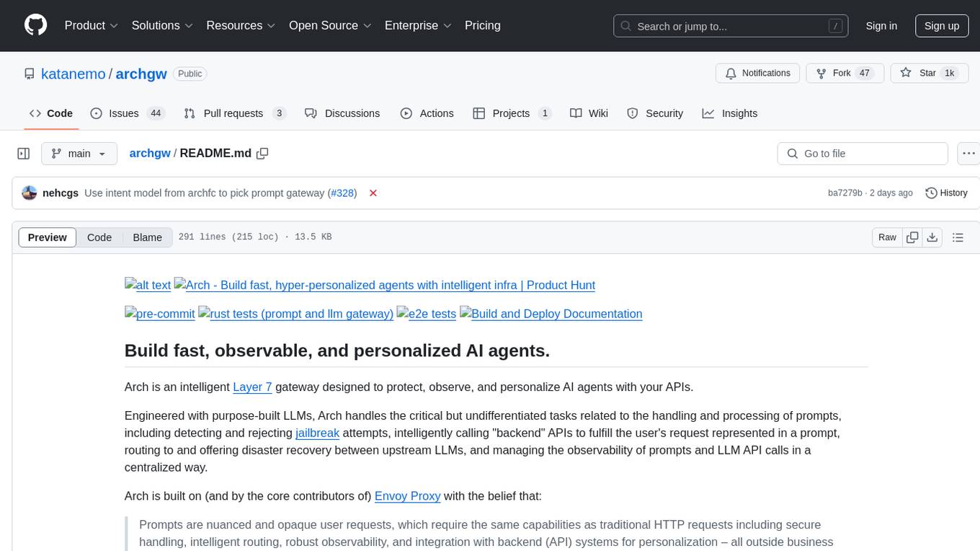The width and height of the screenshot is (980, 551).
Task: Fork the repository
Action: tap(845, 73)
